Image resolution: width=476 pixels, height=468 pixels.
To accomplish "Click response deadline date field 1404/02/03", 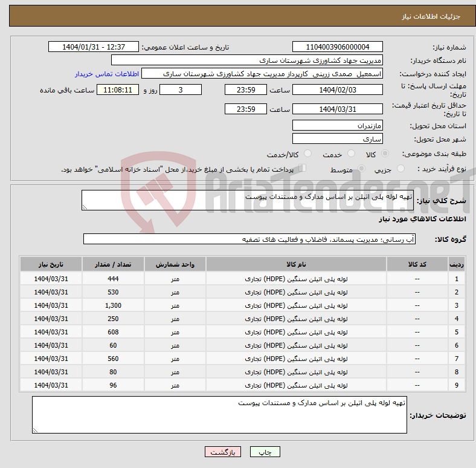I will (337, 89).
